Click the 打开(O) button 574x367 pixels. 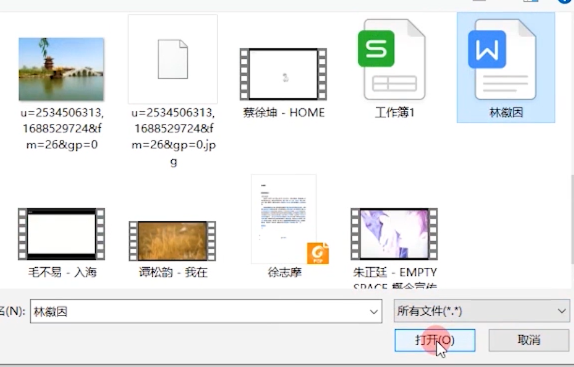[x=435, y=340]
